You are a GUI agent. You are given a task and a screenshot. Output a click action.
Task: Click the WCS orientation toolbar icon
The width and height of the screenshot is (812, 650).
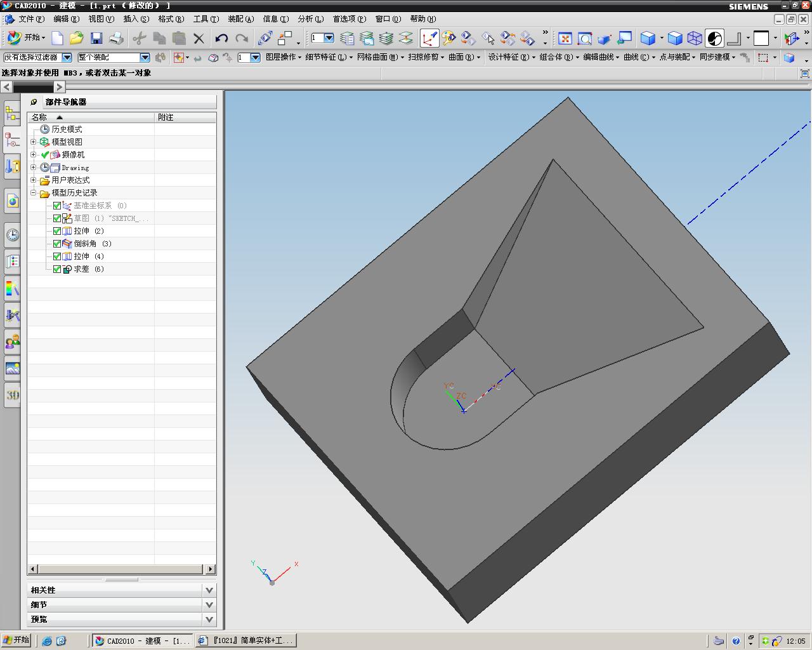(x=429, y=39)
